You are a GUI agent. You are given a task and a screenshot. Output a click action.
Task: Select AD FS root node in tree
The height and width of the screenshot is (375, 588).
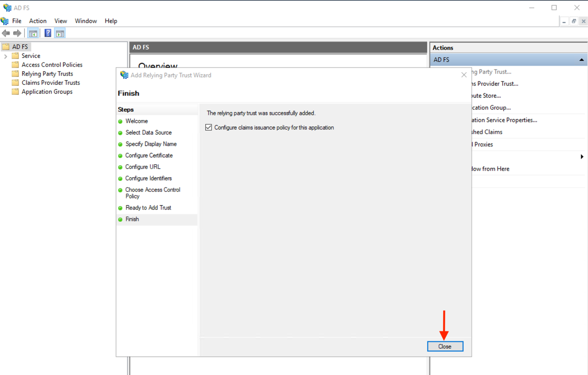[20, 47]
